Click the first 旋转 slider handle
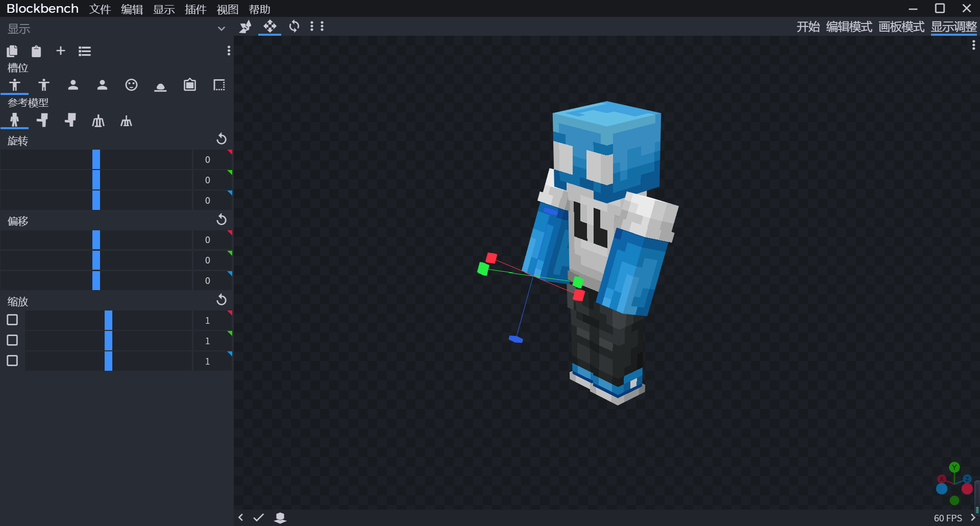 96,159
